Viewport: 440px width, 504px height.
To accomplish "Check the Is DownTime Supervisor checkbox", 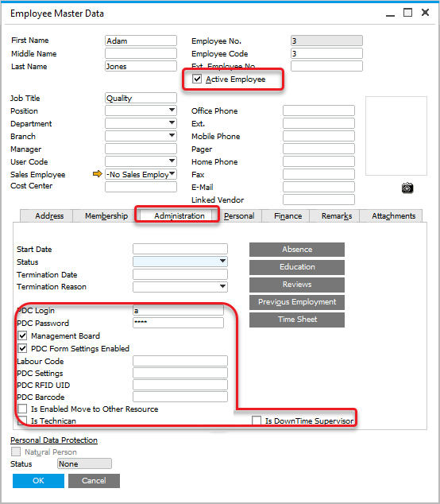I will tap(257, 420).
